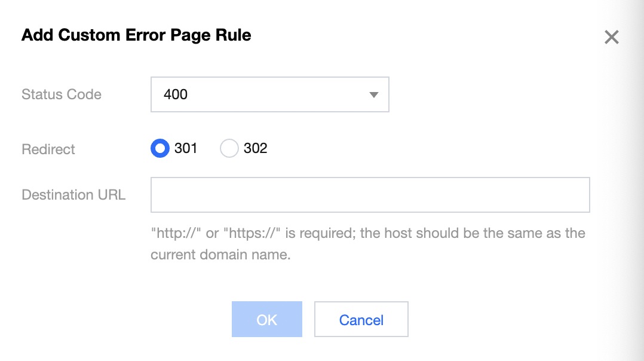The width and height of the screenshot is (644, 361).
Task: Open the Status Code dropdown
Action: 269,94
